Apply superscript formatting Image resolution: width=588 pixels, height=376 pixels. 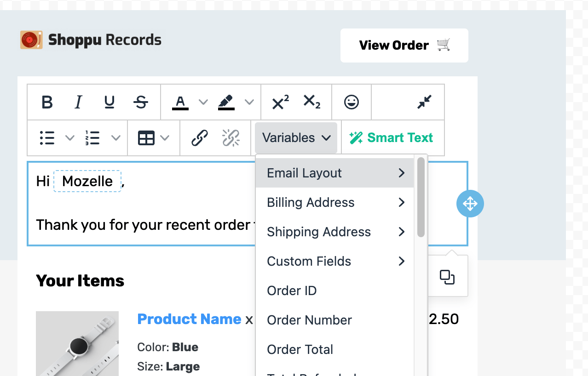pyautogui.click(x=279, y=102)
